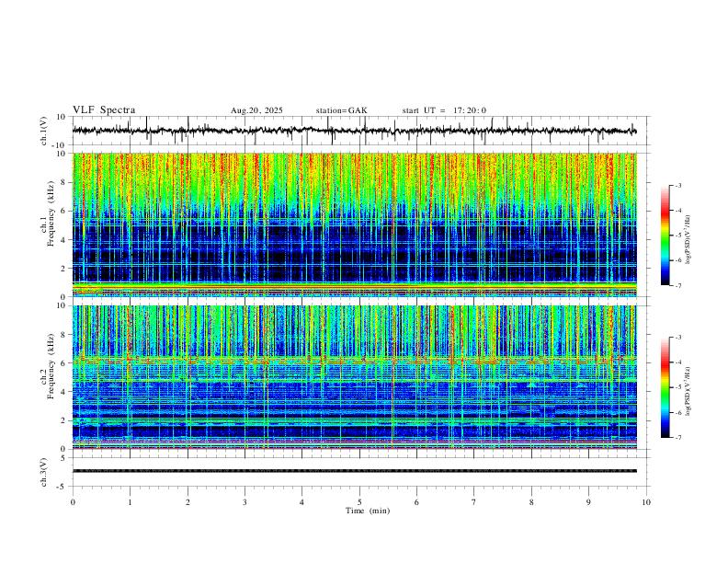
Task: Click the "-7" label on ch.1 colorbar
Action: [677, 285]
